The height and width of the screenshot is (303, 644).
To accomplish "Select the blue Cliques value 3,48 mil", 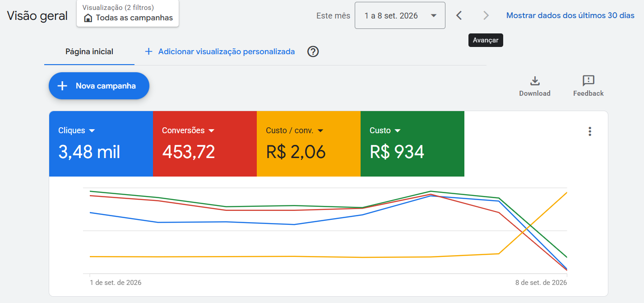I will [89, 152].
